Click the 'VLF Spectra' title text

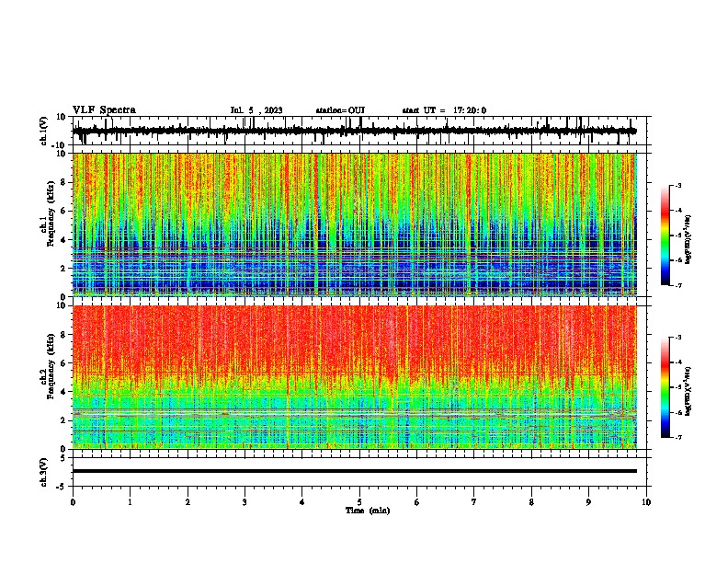tap(104, 110)
